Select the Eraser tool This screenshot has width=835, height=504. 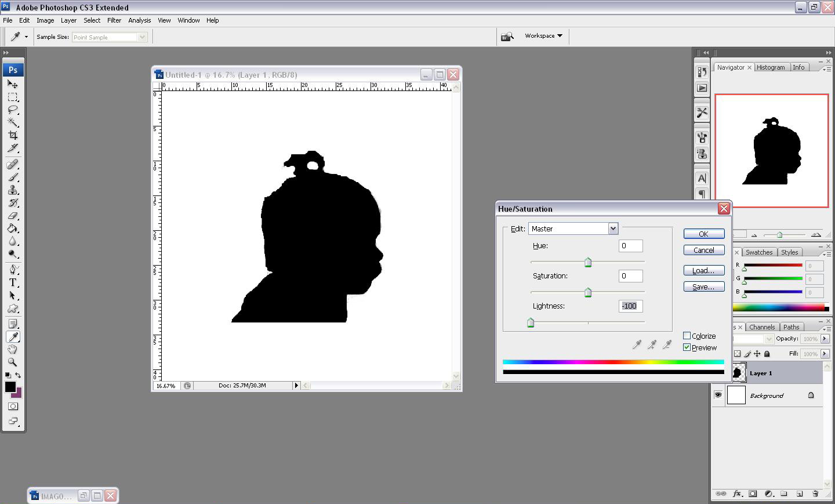click(x=13, y=216)
